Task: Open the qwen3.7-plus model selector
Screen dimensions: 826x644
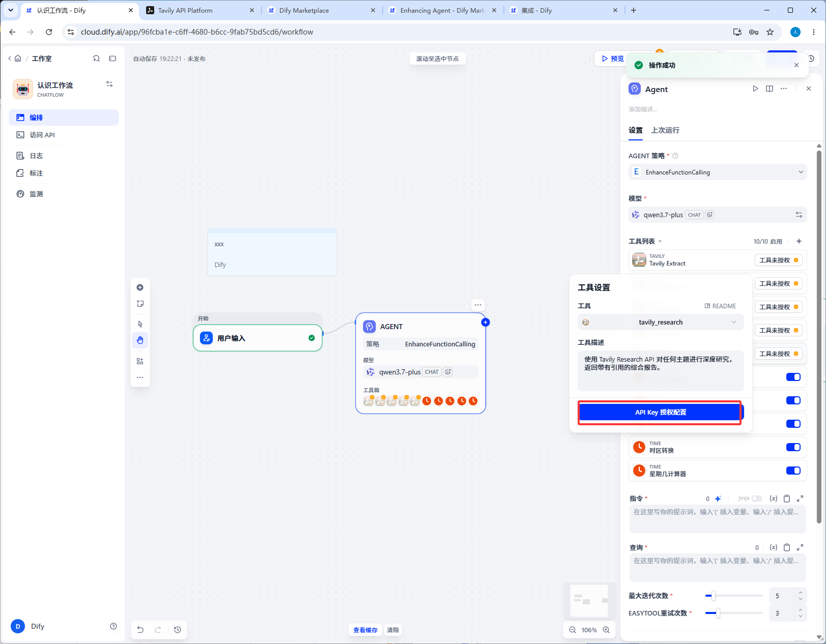Action: [710, 215]
